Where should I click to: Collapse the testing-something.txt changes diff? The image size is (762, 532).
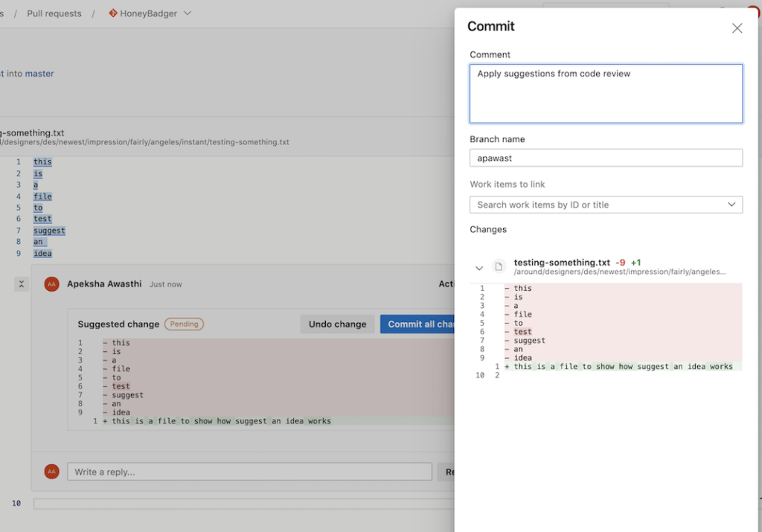click(479, 267)
